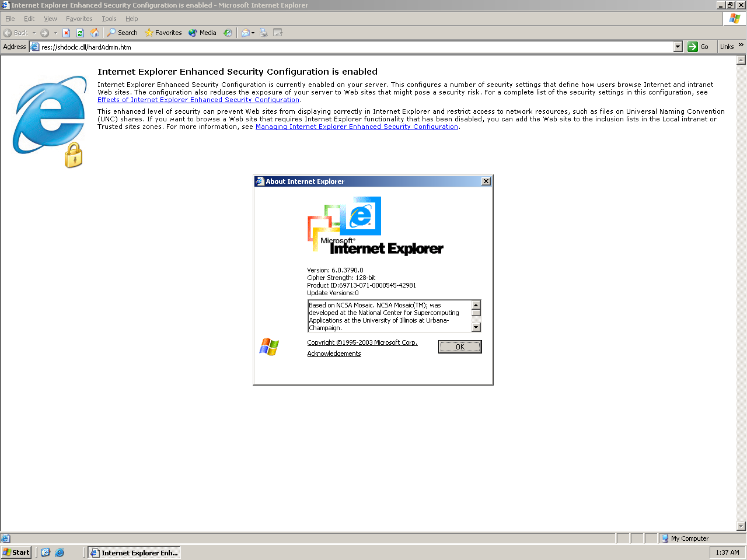Click the Back arrow toolbar icon
This screenshot has width=747, height=560.
click(x=8, y=33)
